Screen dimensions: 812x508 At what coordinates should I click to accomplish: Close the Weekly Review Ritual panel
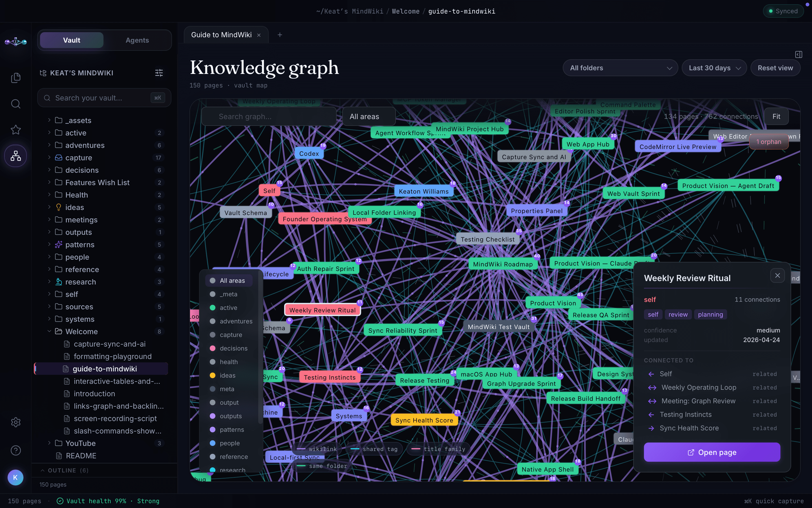pos(777,275)
